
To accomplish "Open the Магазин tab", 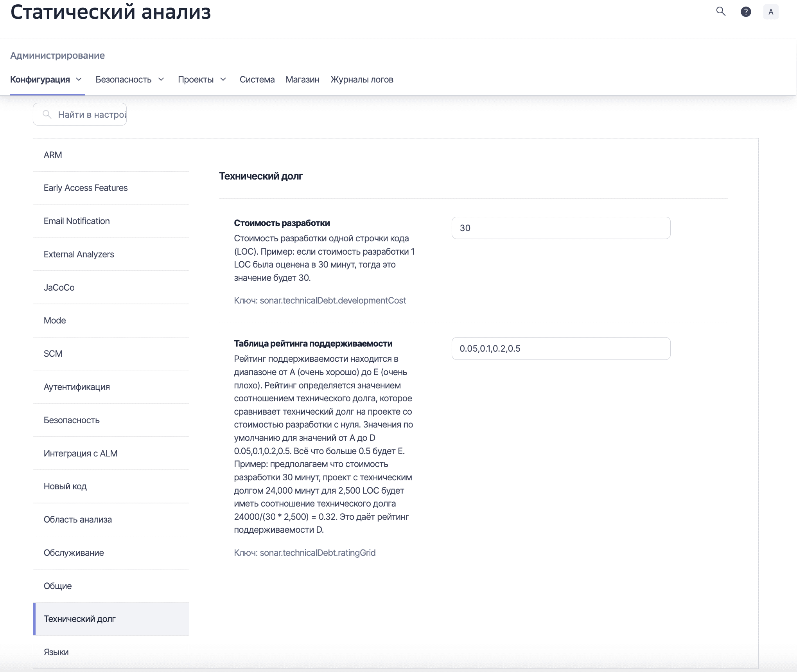I will click(x=302, y=79).
